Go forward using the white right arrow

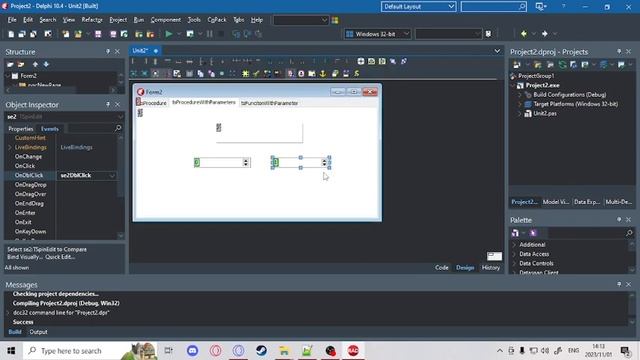click(x=544, y=34)
